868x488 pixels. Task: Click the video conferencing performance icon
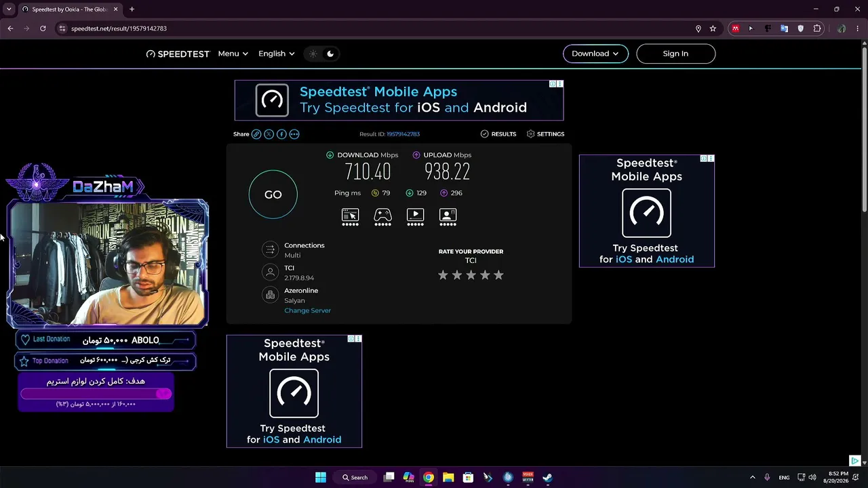448,217
